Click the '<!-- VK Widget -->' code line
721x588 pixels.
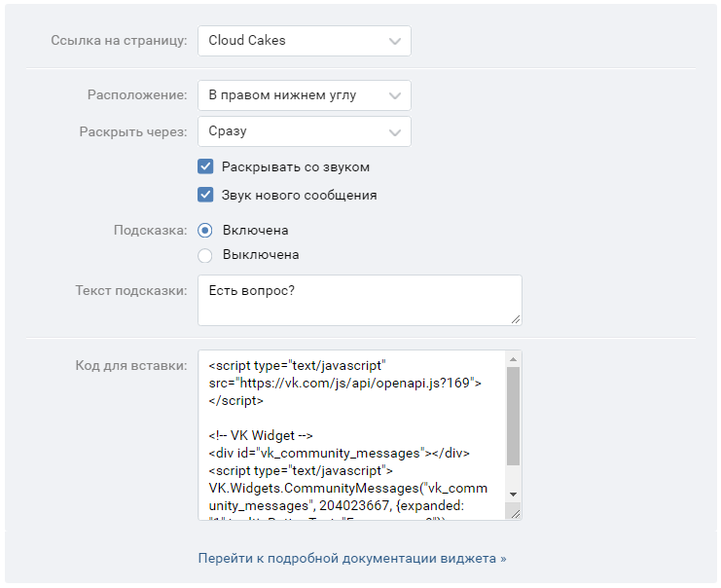pos(261,435)
